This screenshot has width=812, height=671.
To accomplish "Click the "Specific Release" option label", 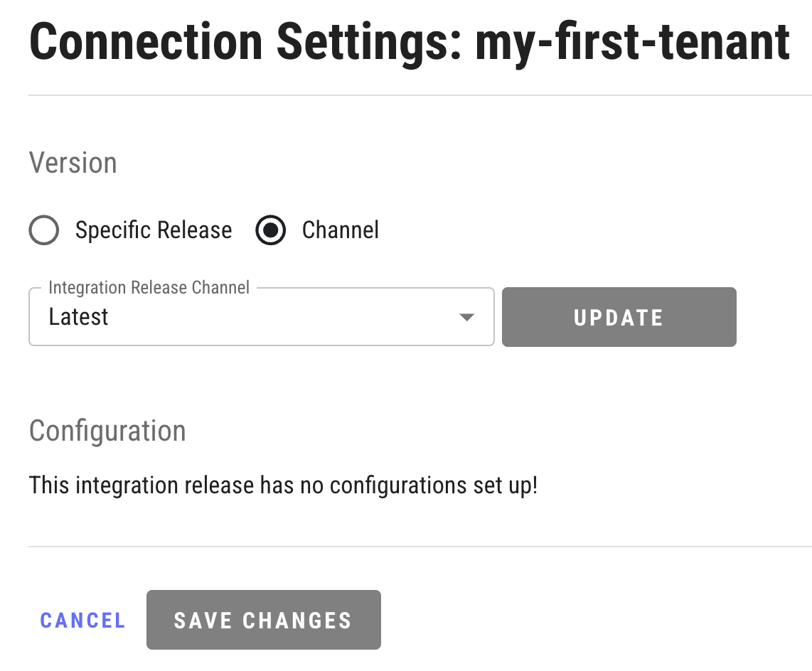I will coord(154,230).
